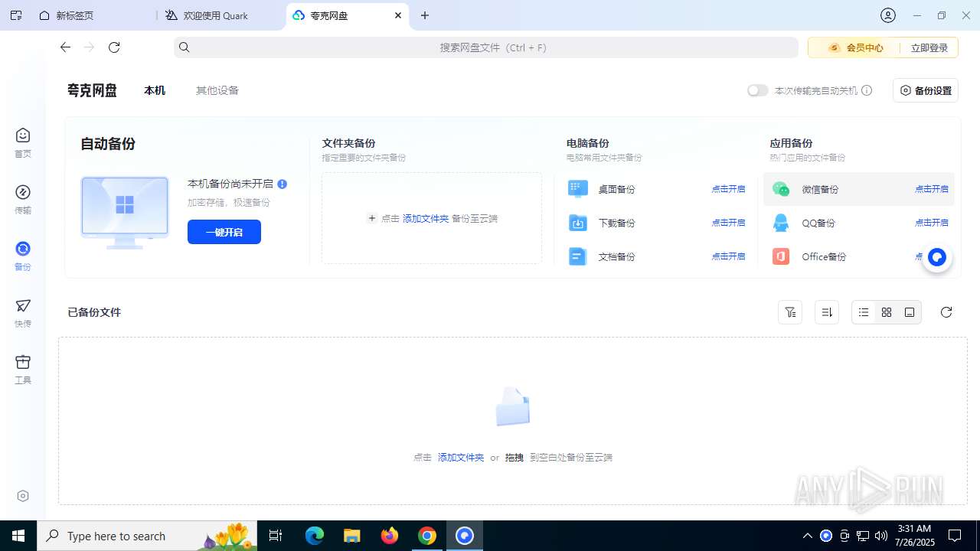Click 点击开启 for 下载备份
The height and width of the screenshot is (551, 980).
click(729, 223)
